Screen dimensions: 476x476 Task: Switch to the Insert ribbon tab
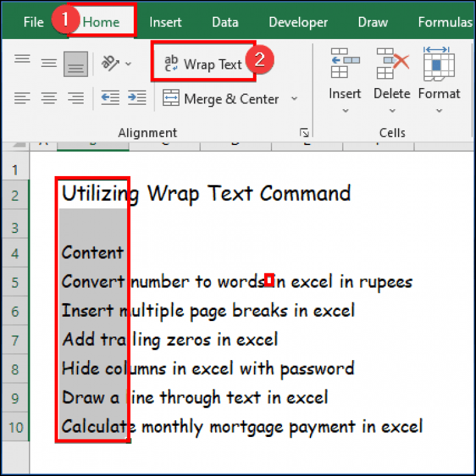[165, 22]
